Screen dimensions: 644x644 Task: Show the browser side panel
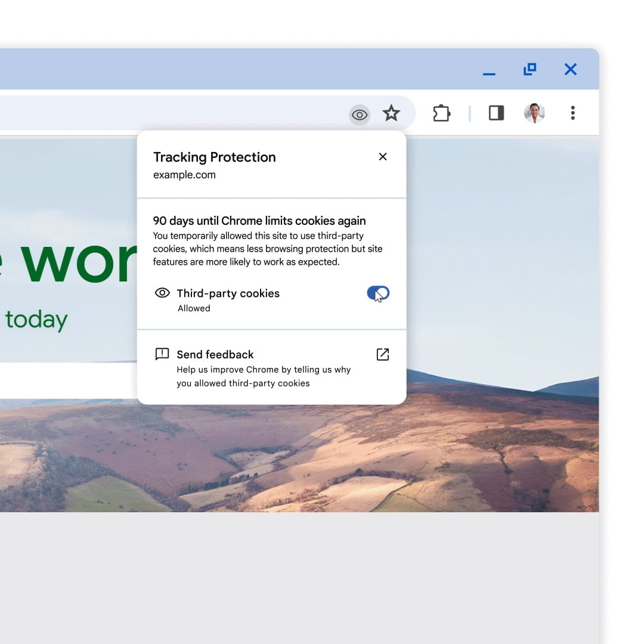point(496,113)
